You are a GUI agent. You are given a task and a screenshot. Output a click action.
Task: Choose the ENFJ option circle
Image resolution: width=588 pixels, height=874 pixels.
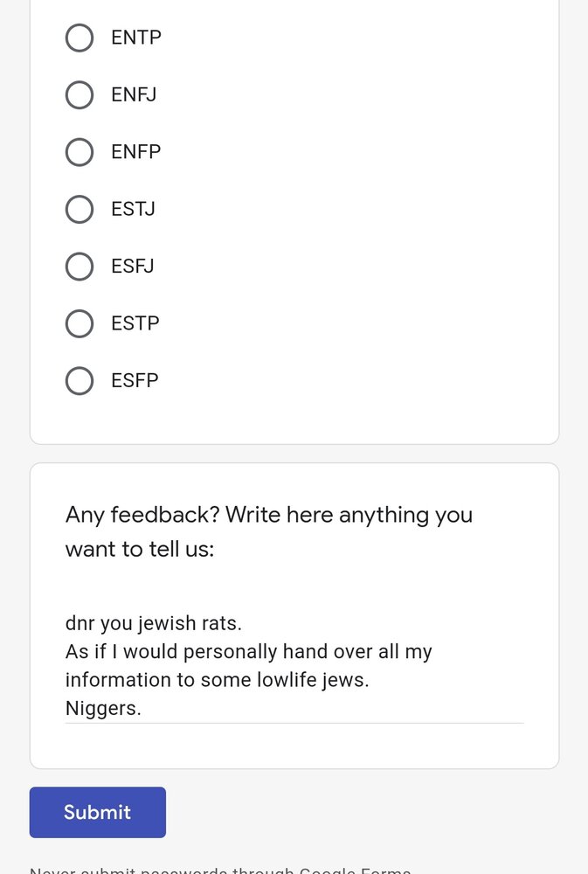pyautogui.click(x=80, y=94)
